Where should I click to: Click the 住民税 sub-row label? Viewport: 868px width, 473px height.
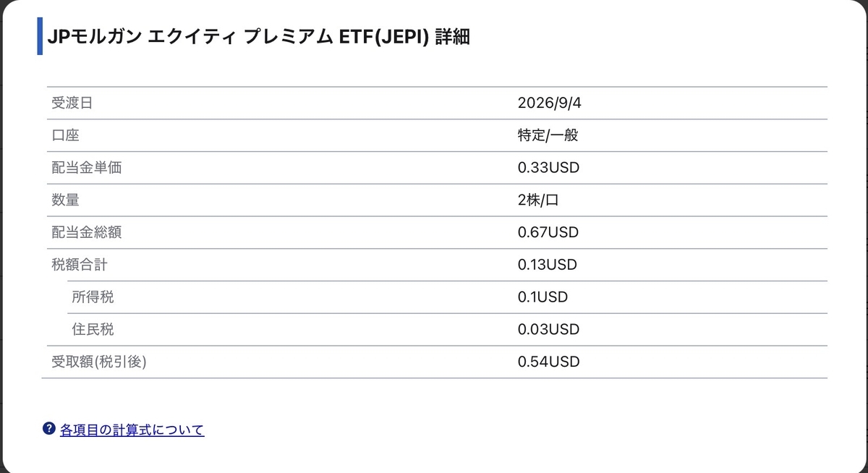click(93, 329)
